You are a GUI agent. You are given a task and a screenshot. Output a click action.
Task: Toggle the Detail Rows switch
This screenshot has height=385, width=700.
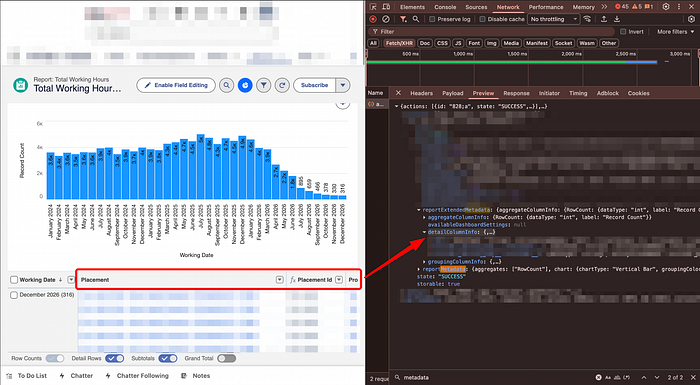[115, 359]
